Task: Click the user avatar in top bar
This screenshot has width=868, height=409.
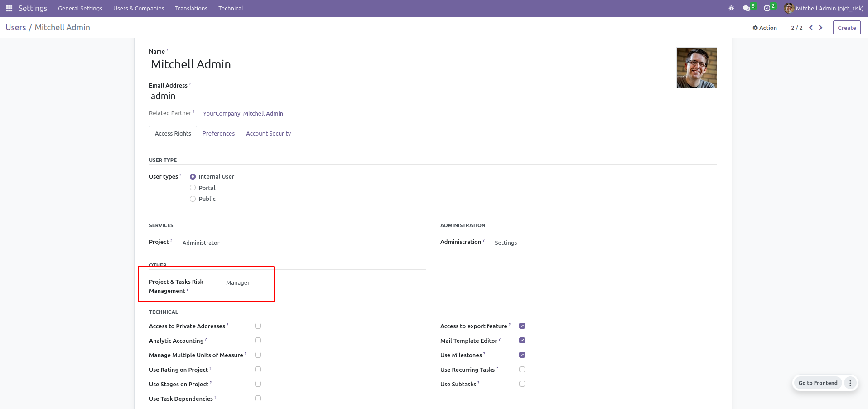Action: tap(789, 8)
